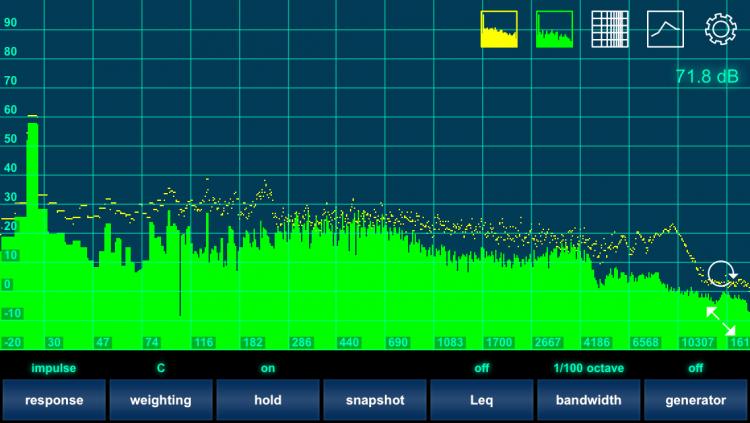Open the weighting selection button
Viewport: 750px width, 423px height.
point(161,400)
